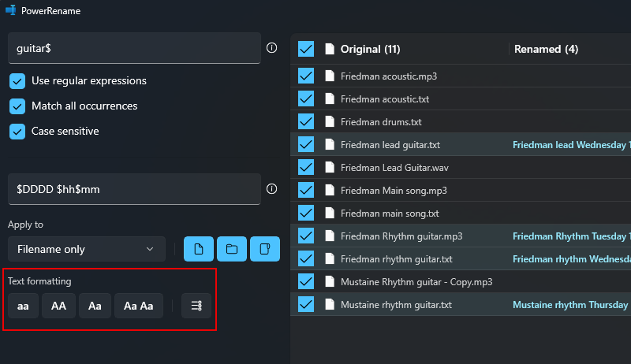
Task: Toggle the select-all checkbox in header
Action: click(x=306, y=49)
